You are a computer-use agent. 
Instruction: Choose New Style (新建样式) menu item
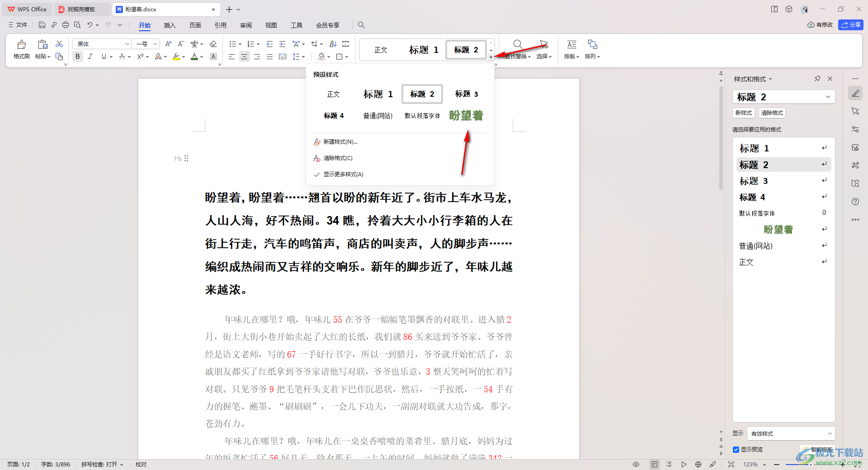point(340,142)
